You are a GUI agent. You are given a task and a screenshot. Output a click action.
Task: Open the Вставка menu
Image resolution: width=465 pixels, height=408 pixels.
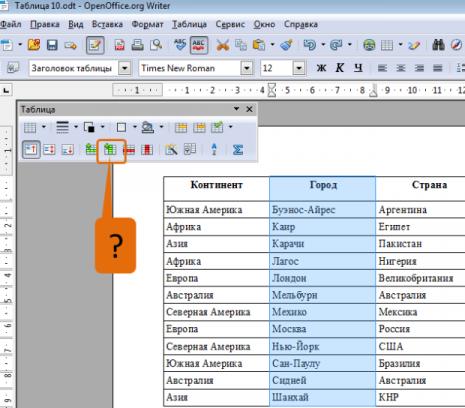[107, 24]
